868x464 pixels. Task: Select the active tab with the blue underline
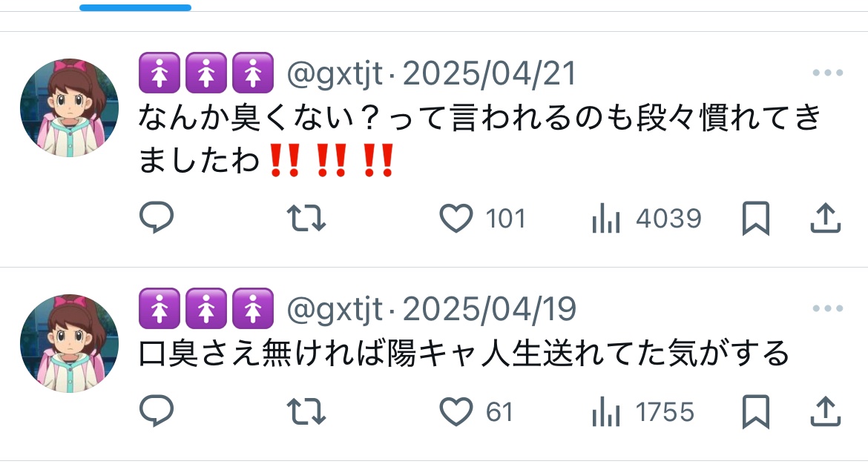click(135, 7)
